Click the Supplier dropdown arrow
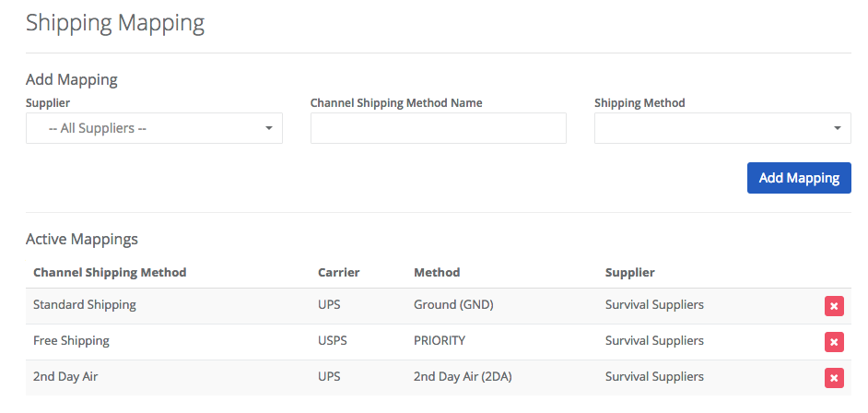Image resolution: width=868 pixels, height=413 pixels. 269,128
